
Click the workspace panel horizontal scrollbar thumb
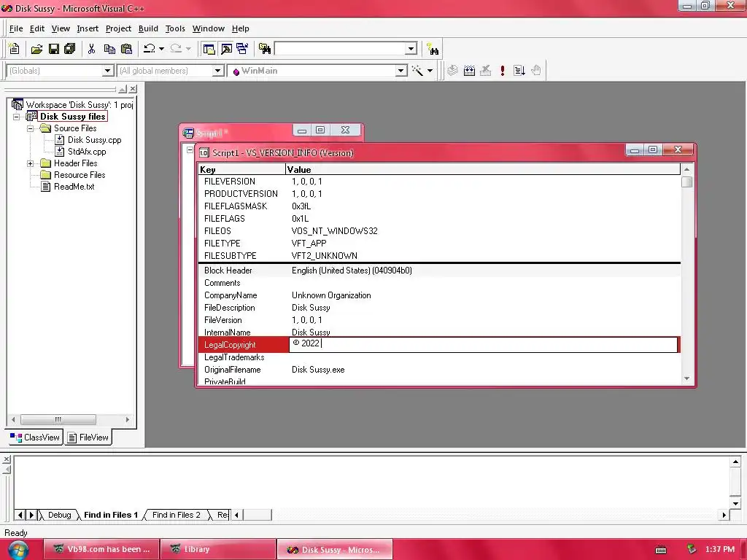click(58, 419)
